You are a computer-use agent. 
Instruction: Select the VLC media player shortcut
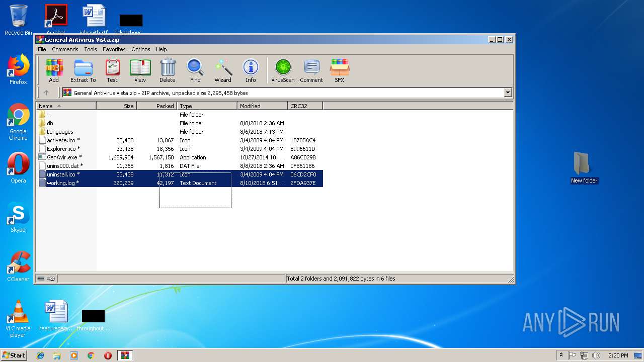(18, 319)
